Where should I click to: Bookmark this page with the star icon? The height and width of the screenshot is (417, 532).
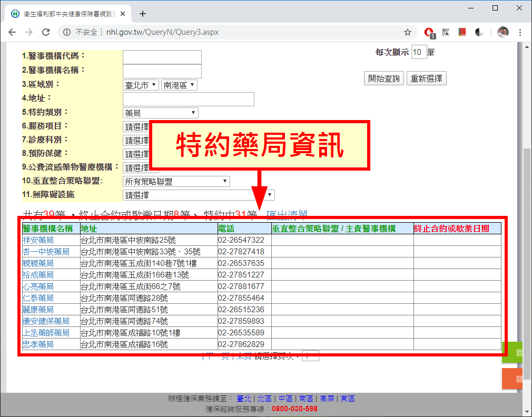pyautogui.click(x=408, y=32)
